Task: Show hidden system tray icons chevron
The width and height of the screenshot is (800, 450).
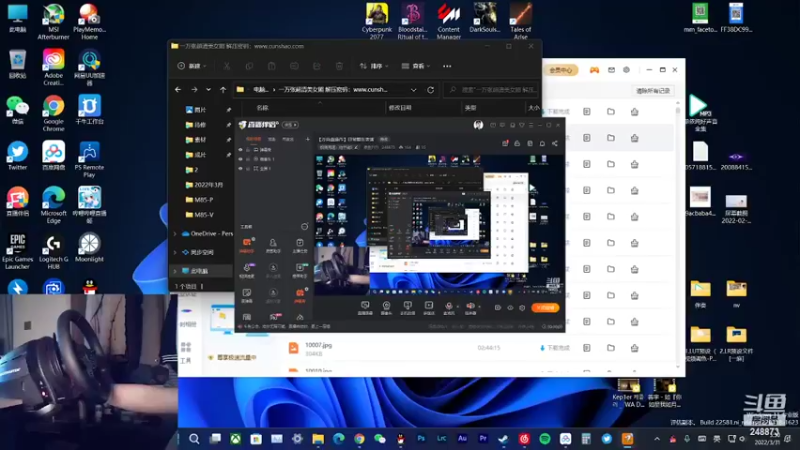Action: point(657,439)
